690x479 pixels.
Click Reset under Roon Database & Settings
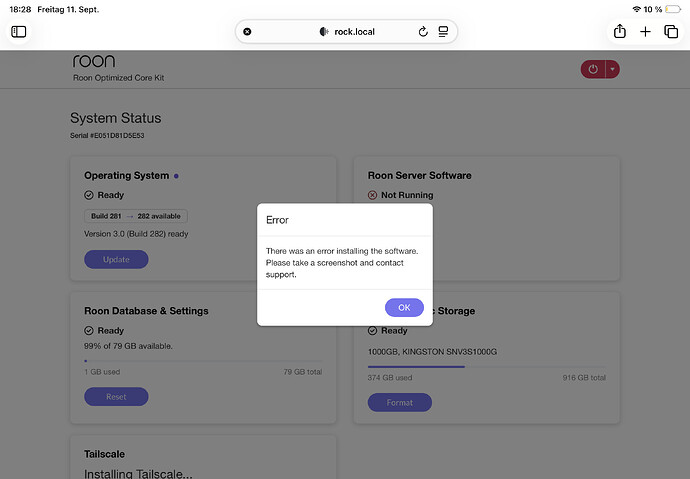116,397
